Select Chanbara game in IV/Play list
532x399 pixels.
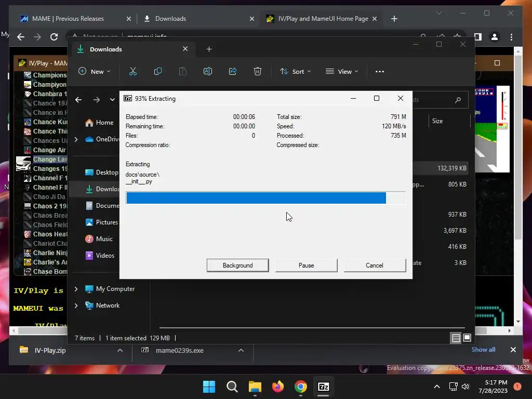[46, 94]
